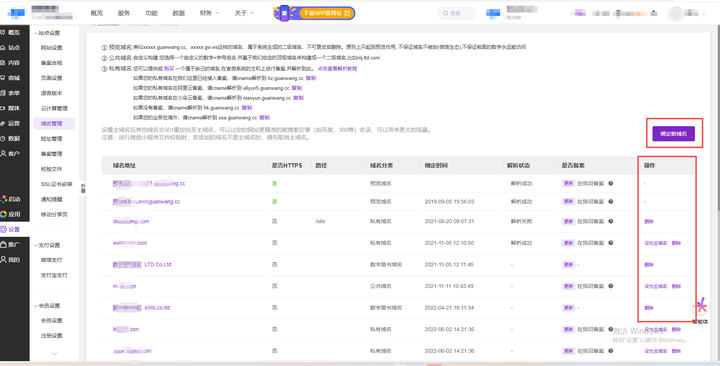Image resolution: width=720 pixels, height=366 pixels.
Task: Click the 购买 link in the 私有域名 note
Action: [169, 68]
